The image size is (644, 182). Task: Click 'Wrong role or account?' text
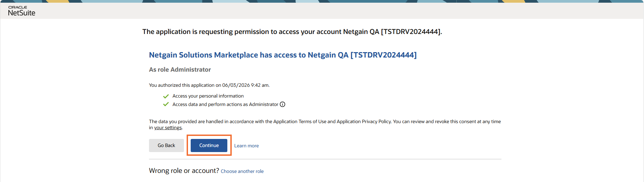pos(184,171)
